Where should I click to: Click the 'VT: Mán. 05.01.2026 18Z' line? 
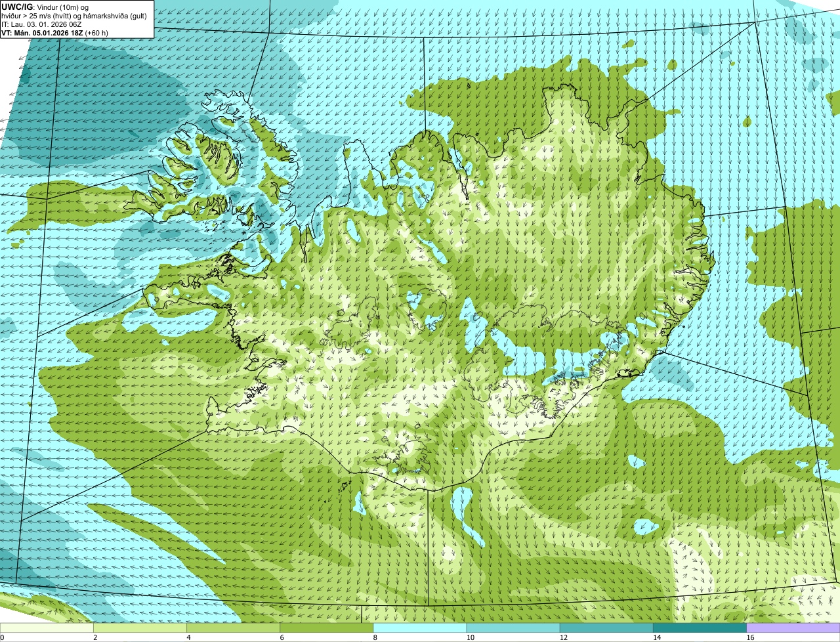(42, 32)
